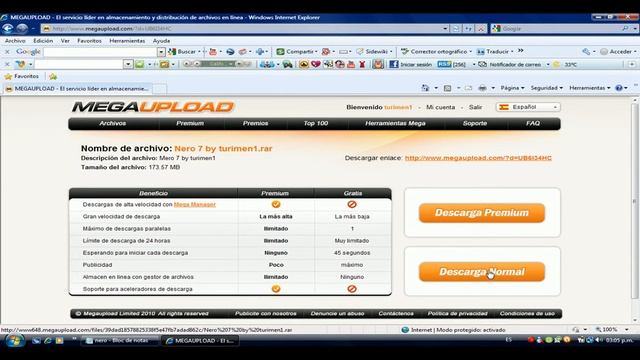Click the add-to-favorites bar star icon

pyautogui.click(x=53, y=76)
